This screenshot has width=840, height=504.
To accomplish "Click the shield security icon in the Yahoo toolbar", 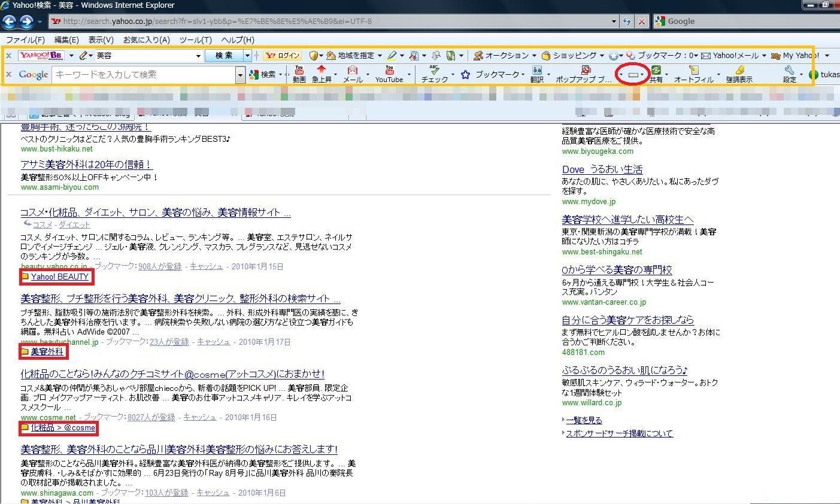I will [x=314, y=56].
